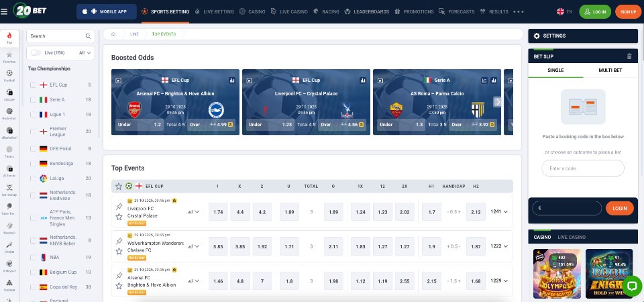Viewport: 644px width, 302px height.
Task: Enable the NBA championship checkbox
Action: [34, 257]
